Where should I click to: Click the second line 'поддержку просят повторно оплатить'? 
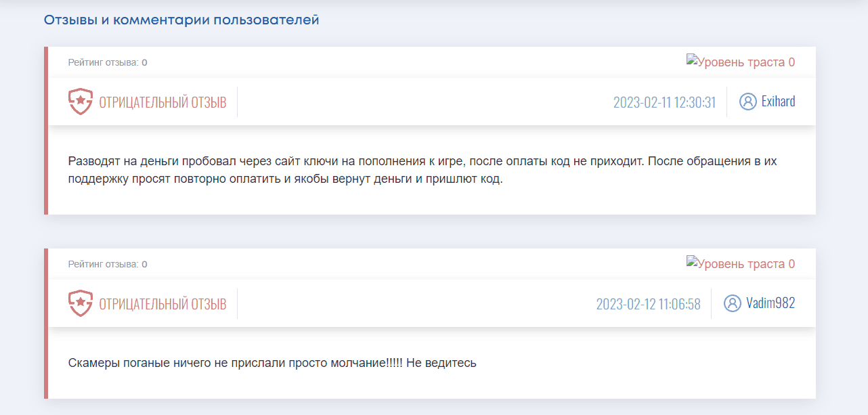(x=285, y=180)
